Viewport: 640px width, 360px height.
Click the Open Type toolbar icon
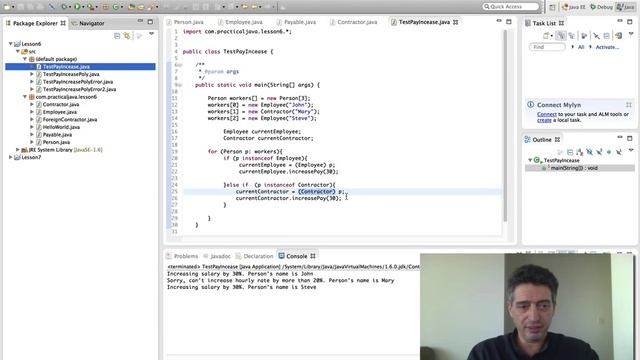132,7
